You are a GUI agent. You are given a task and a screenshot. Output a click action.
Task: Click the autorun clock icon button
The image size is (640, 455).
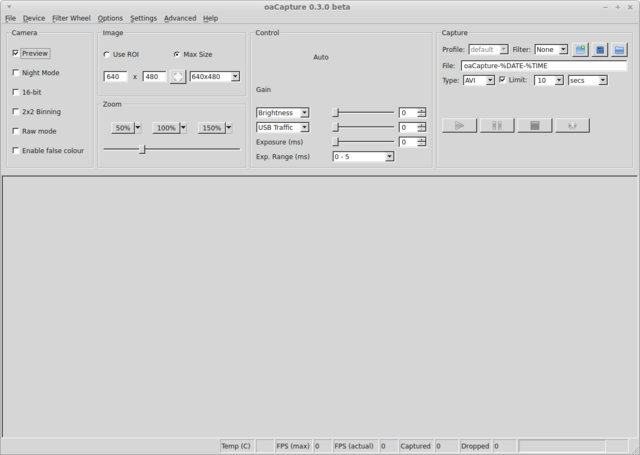[x=572, y=125]
